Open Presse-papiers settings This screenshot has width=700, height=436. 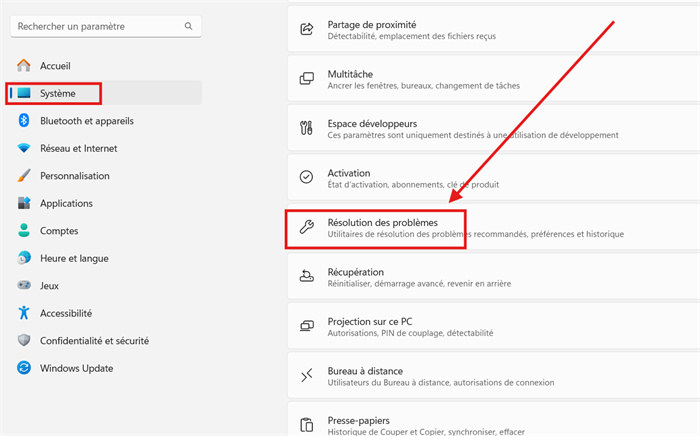pos(494,419)
